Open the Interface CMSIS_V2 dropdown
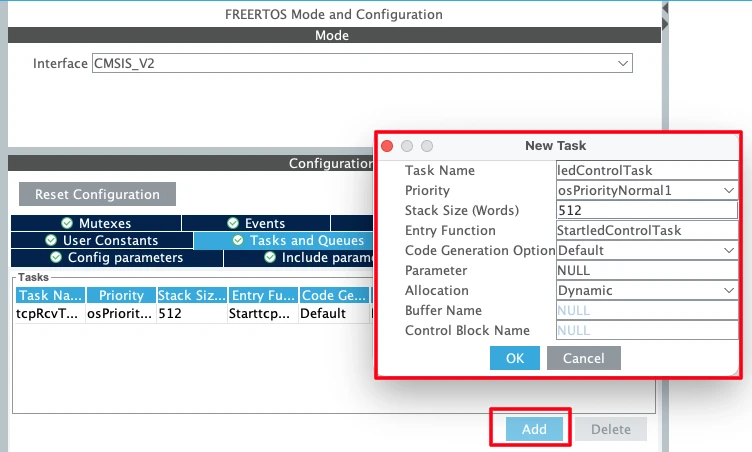 click(x=362, y=63)
